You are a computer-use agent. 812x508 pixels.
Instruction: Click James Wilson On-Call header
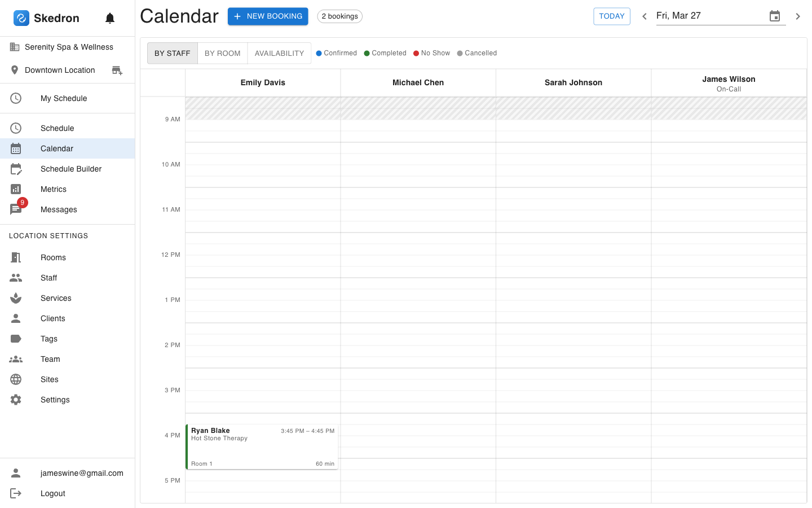(729, 84)
